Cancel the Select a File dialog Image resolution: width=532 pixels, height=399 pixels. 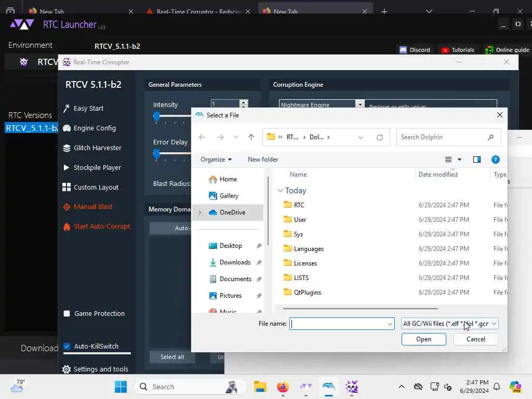476,339
